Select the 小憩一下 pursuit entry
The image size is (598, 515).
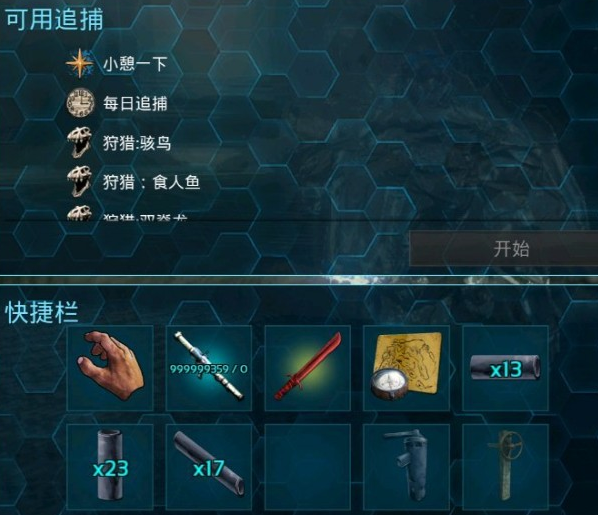(135, 64)
